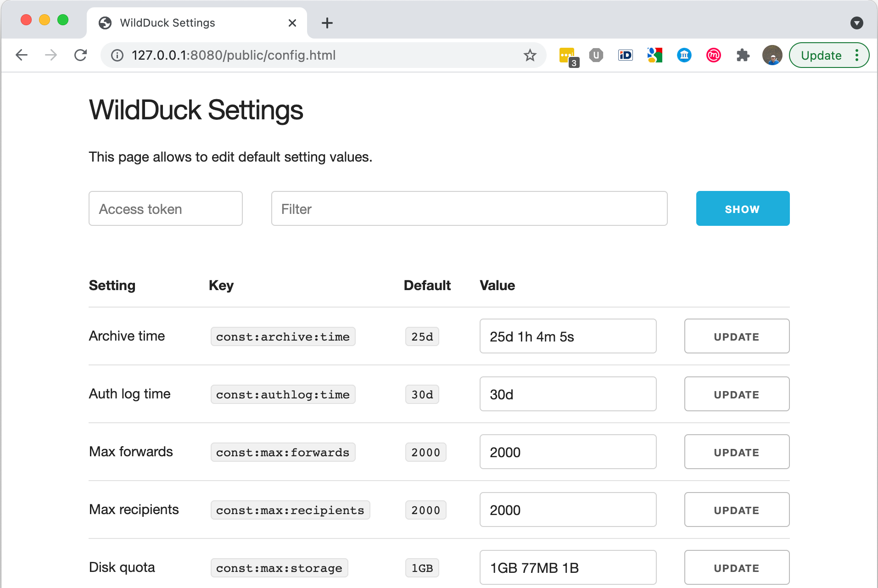Reload the page with the refresh icon
This screenshot has height=588, width=878.
pyautogui.click(x=81, y=56)
